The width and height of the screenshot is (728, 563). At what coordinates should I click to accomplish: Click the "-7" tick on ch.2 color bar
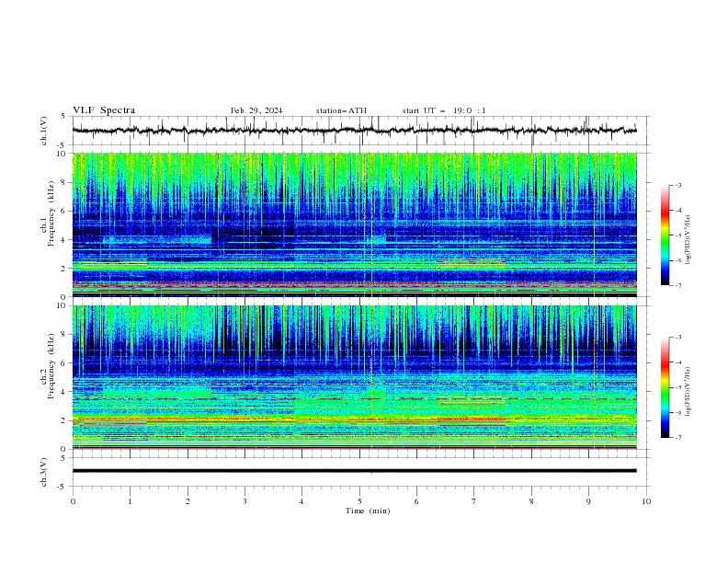pyautogui.click(x=678, y=437)
